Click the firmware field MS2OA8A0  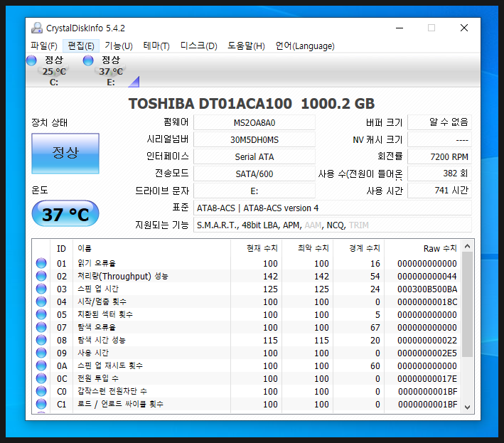coord(254,122)
